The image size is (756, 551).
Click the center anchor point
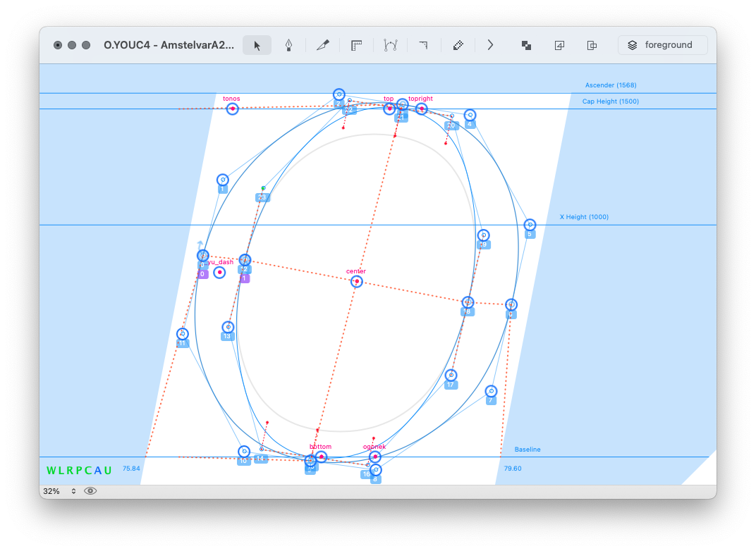point(357,282)
